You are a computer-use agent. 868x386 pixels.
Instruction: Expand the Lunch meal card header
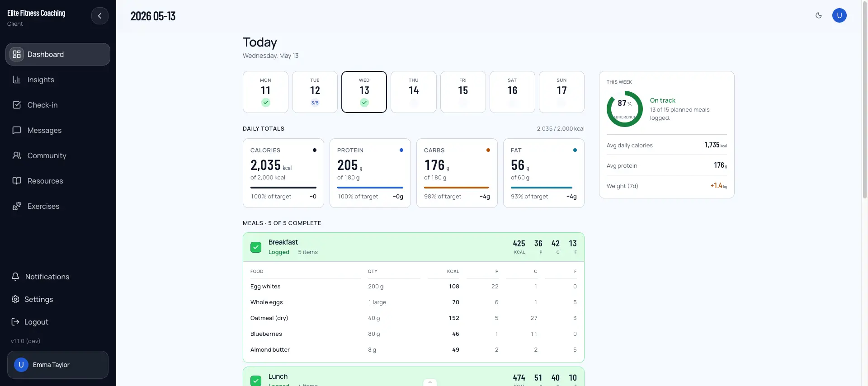pyautogui.click(x=414, y=377)
